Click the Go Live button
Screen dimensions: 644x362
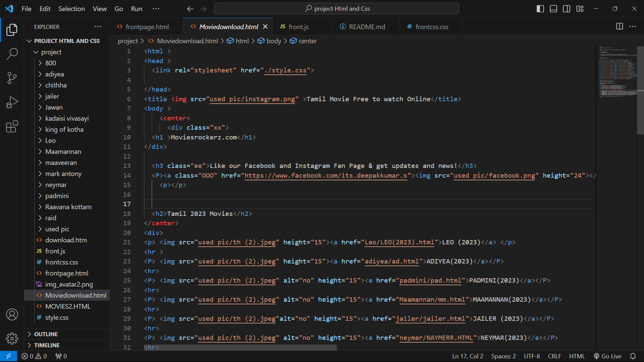[607, 356]
